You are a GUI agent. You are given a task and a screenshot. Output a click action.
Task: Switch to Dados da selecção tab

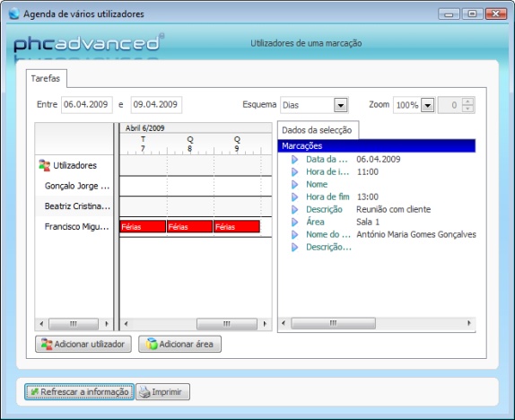click(317, 130)
